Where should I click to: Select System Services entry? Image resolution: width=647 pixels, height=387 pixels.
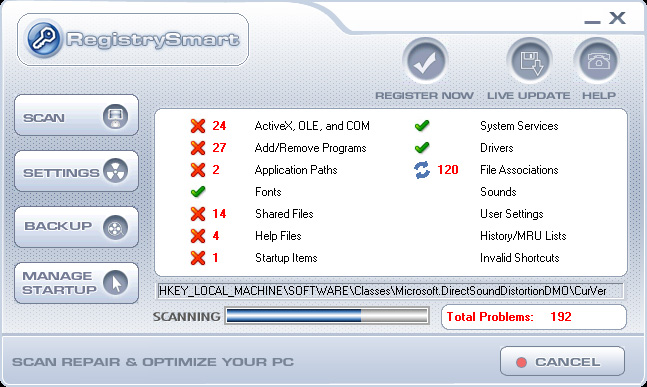coord(519,126)
